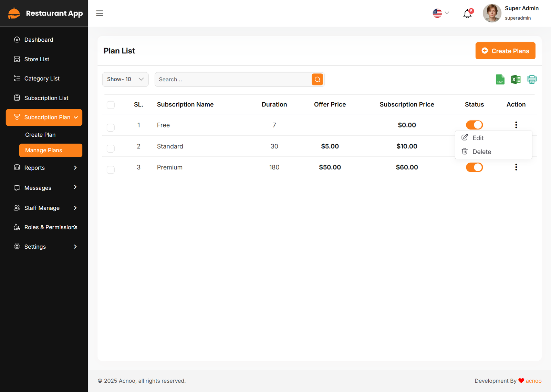Export the plan list as CSV
Image resolution: width=551 pixels, height=392 pixels.
tap(500, 80)
